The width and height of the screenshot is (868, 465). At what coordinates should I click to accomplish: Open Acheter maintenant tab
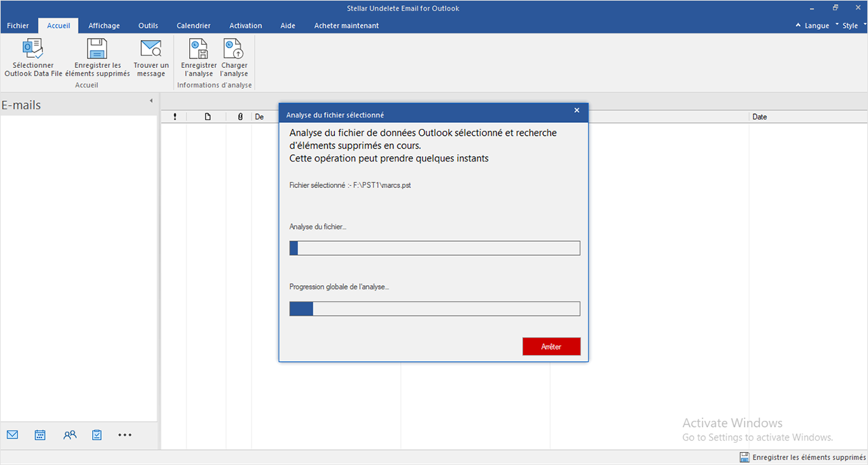click(347, 26)
